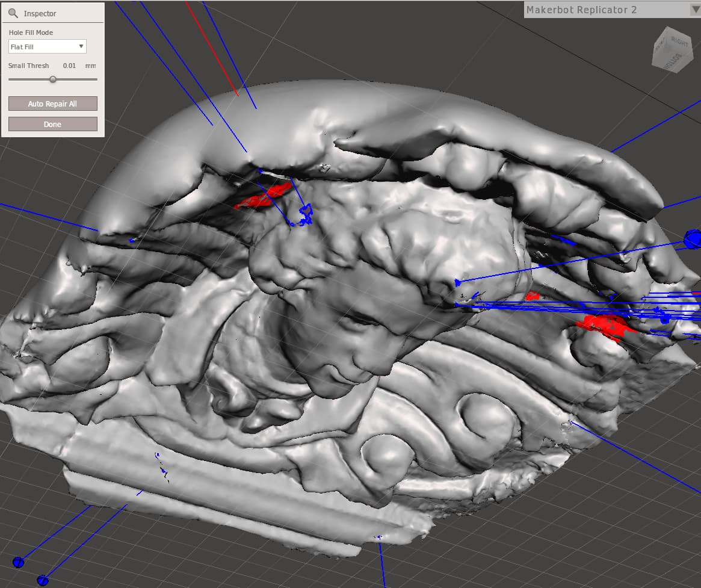Click the lowest blue marker sphere at bottom-left
Screen dimensions: 701x588
pyautogui.click(x=42, y=580)
